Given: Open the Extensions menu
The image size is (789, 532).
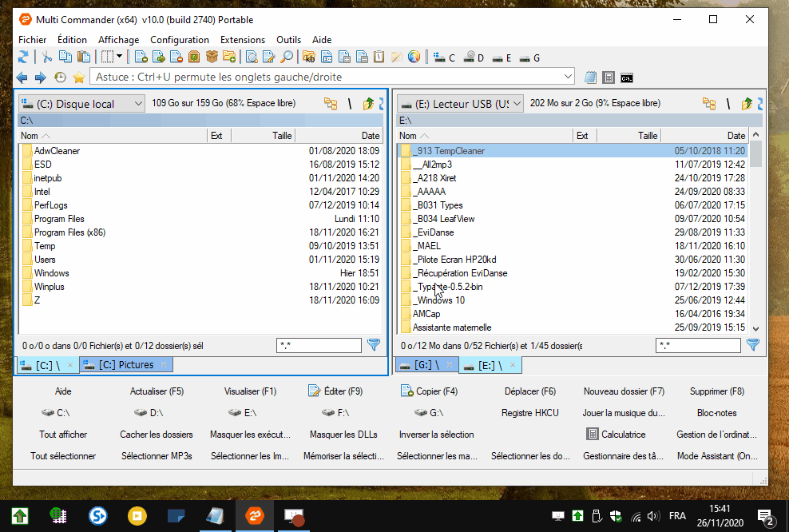Looking at the screenshot, I should point(243,40).
